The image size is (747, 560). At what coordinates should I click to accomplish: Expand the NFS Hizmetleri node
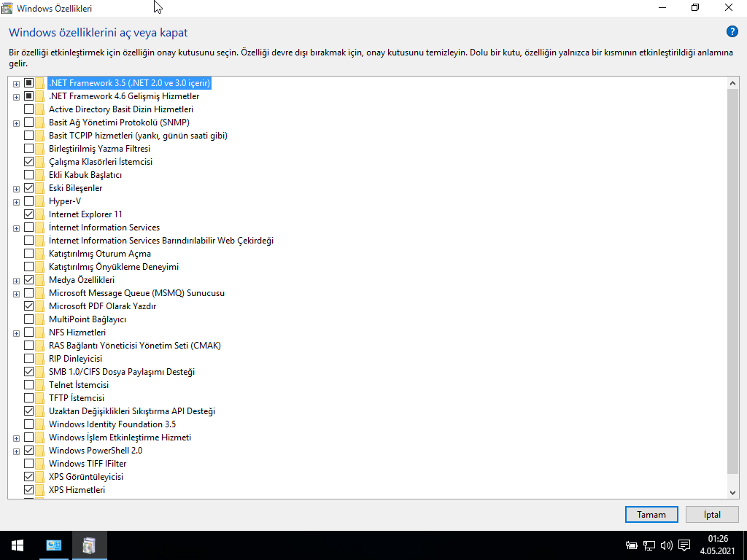click(16, 333)
